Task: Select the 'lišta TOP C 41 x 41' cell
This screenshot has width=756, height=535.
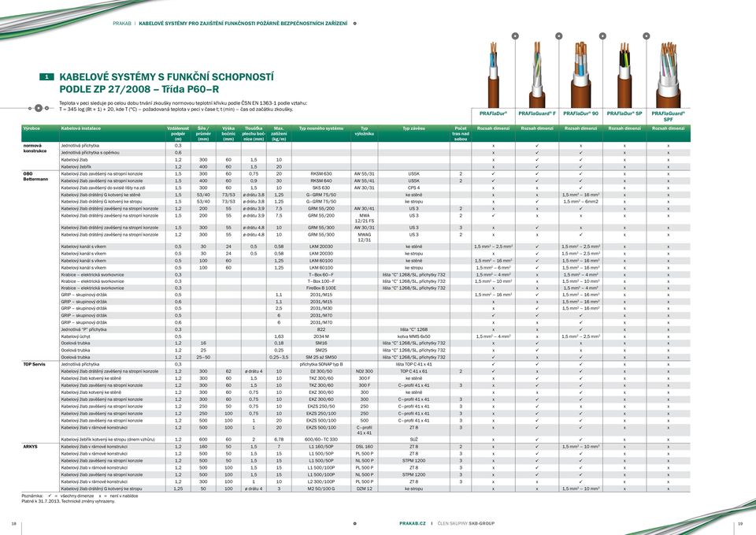Action: [x=413, y=364]
